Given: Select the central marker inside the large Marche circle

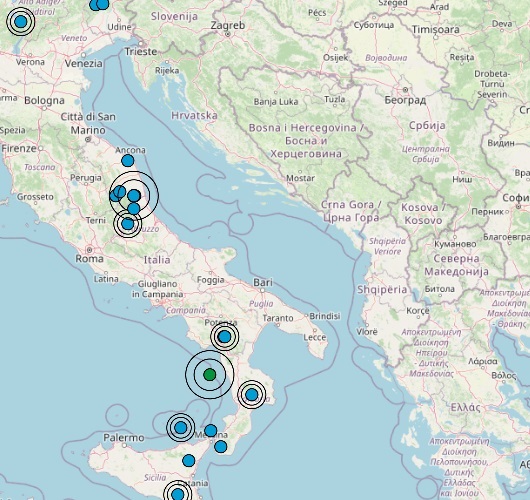Looking at the screenshot, I should tap(134, 195).
